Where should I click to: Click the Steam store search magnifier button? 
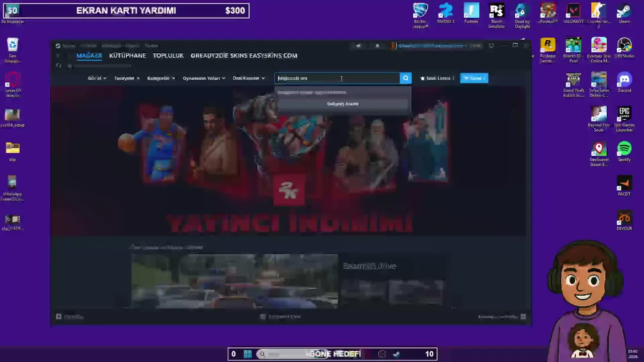pyautogui.click(x=406, y=78)
